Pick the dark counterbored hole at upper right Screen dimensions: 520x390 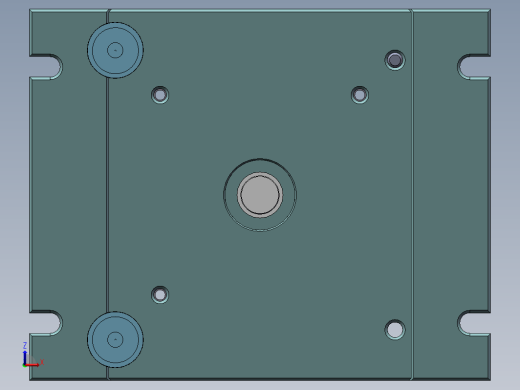[395, 60]
